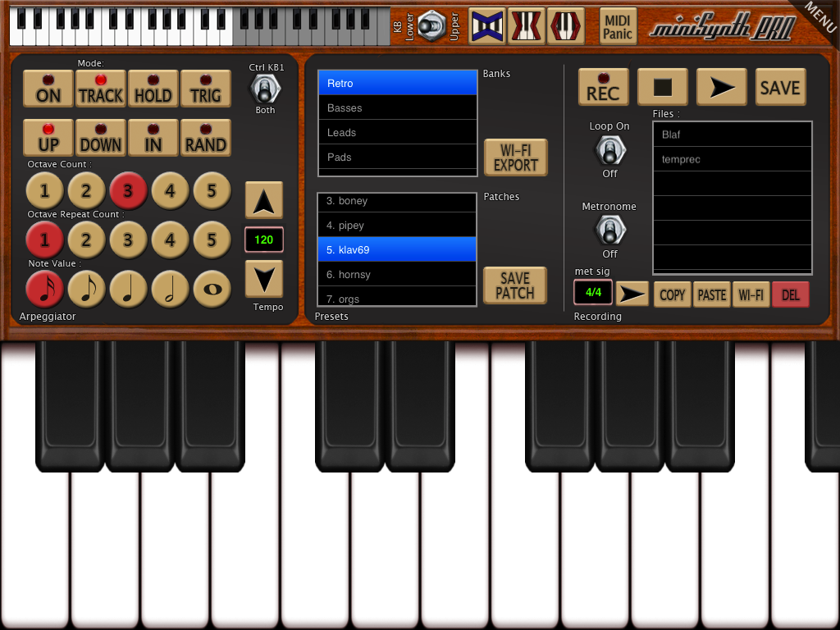
Task: Click WI-FI EXPORT button
Action: point(516,157)
